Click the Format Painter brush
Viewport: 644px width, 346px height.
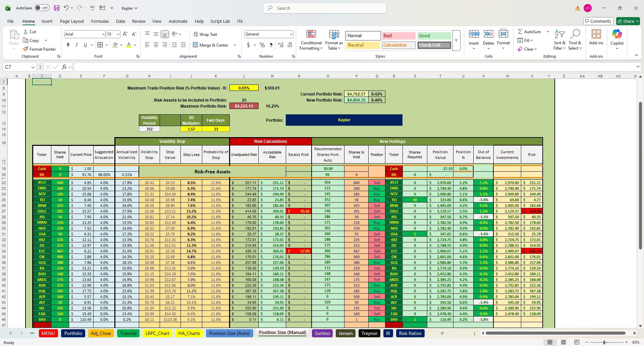coord(39,49)
